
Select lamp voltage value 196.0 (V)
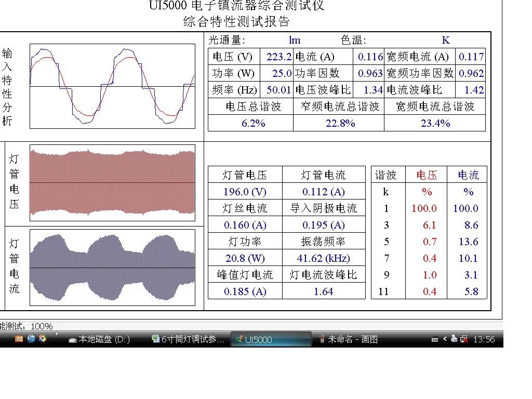[245, 192]
